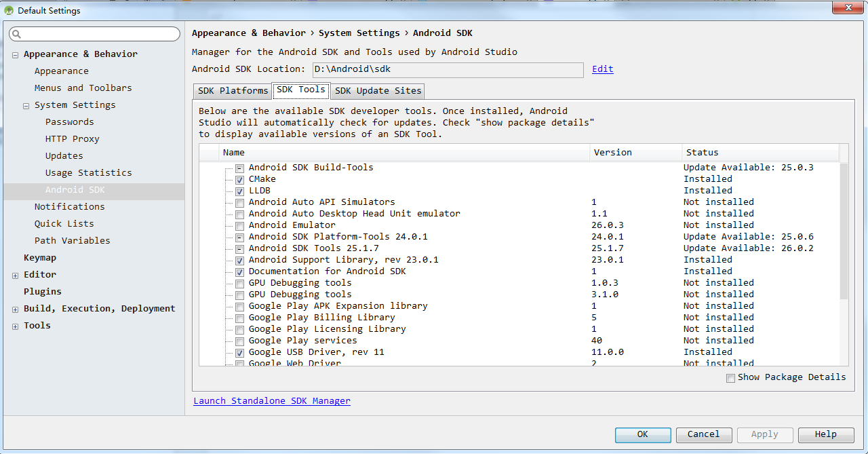
Task: Check the Android Emulator checkbox
Action: [239, 226]
